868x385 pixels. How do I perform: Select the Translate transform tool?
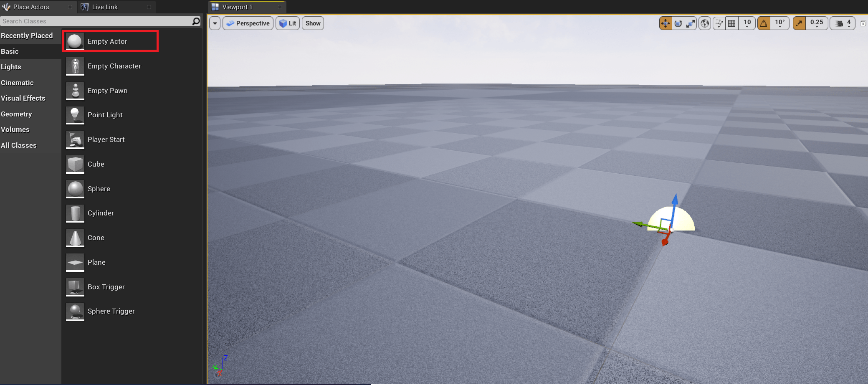click(x=666, y=23)
